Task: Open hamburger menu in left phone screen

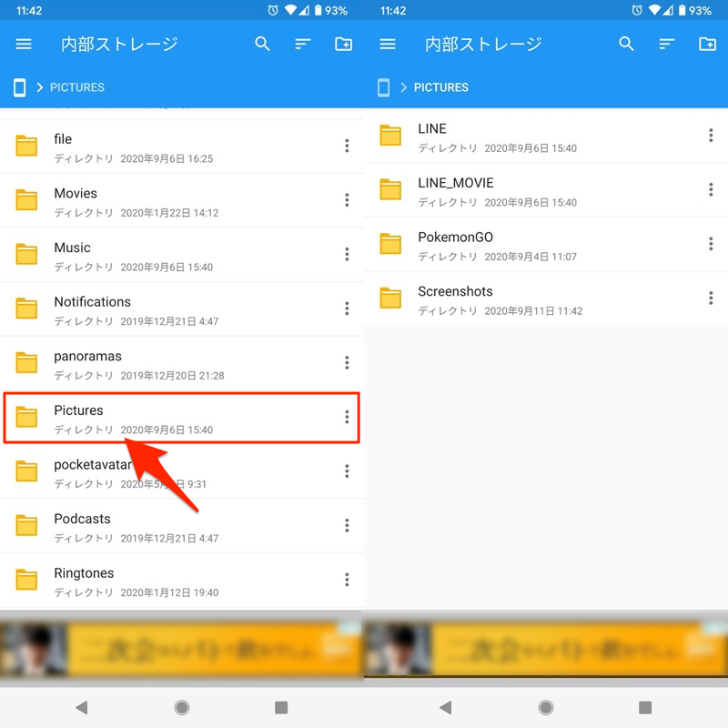Action: 24,44
